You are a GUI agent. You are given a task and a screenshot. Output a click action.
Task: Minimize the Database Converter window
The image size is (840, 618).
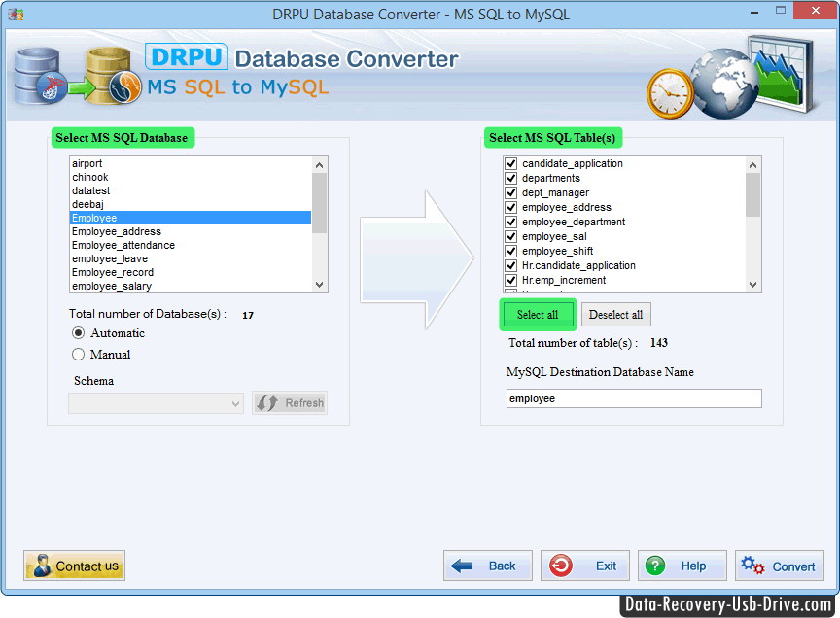(x=754, y=11)
